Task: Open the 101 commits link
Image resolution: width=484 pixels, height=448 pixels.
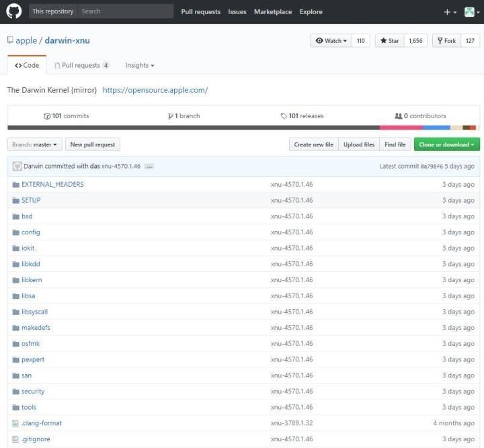Action: point(66,116)
